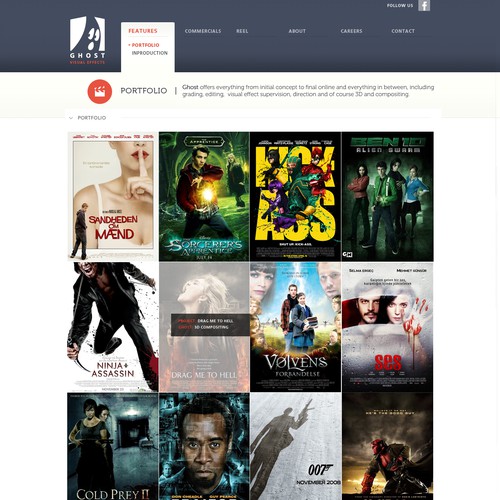
Task: Collapse the Portfolio section chevron
Action: click(x=71, y=118)
